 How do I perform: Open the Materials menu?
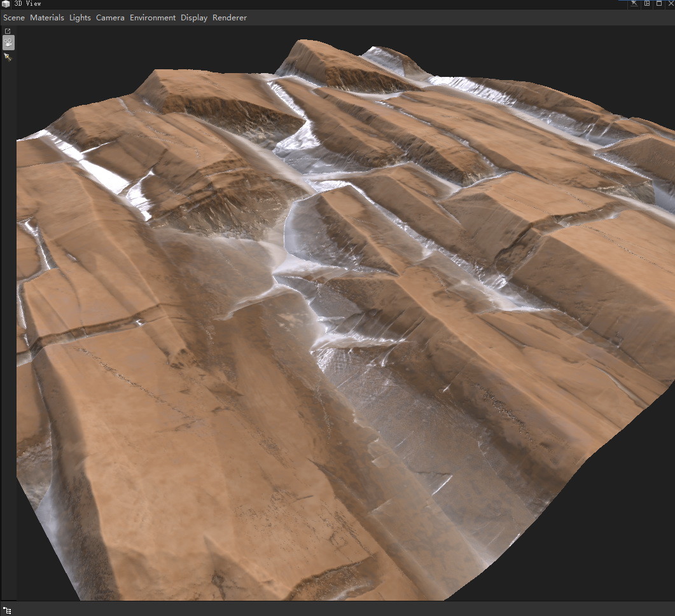[x=46, y=17]
